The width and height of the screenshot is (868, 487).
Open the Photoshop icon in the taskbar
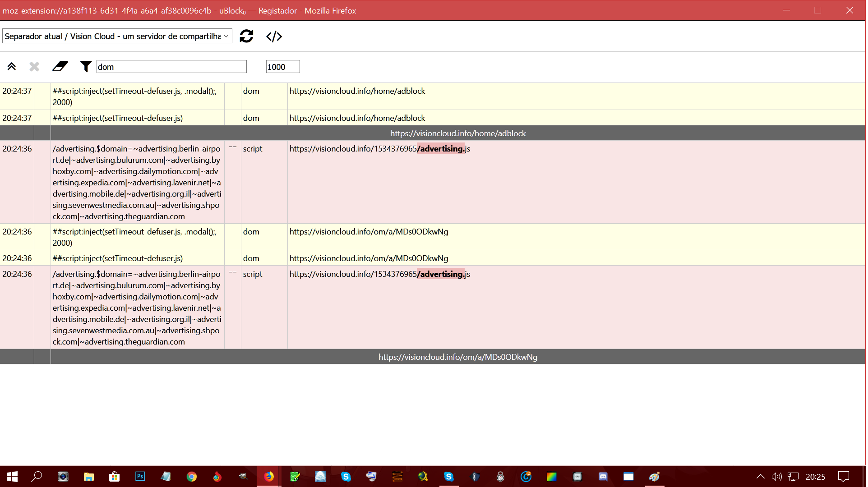pos(140,477)
